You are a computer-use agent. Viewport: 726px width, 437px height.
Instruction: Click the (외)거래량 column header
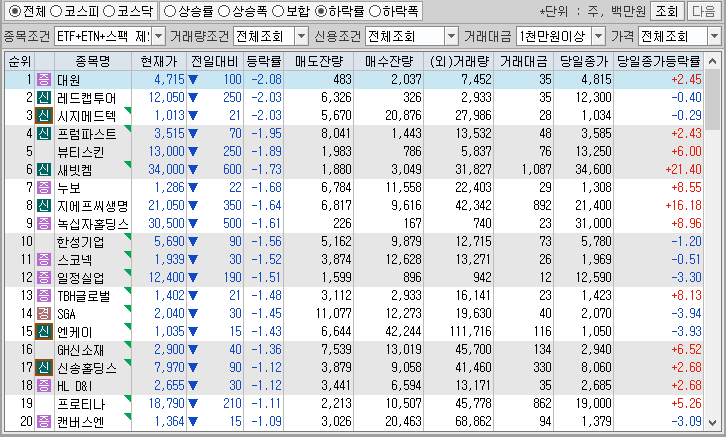click(x=459, y=61)
